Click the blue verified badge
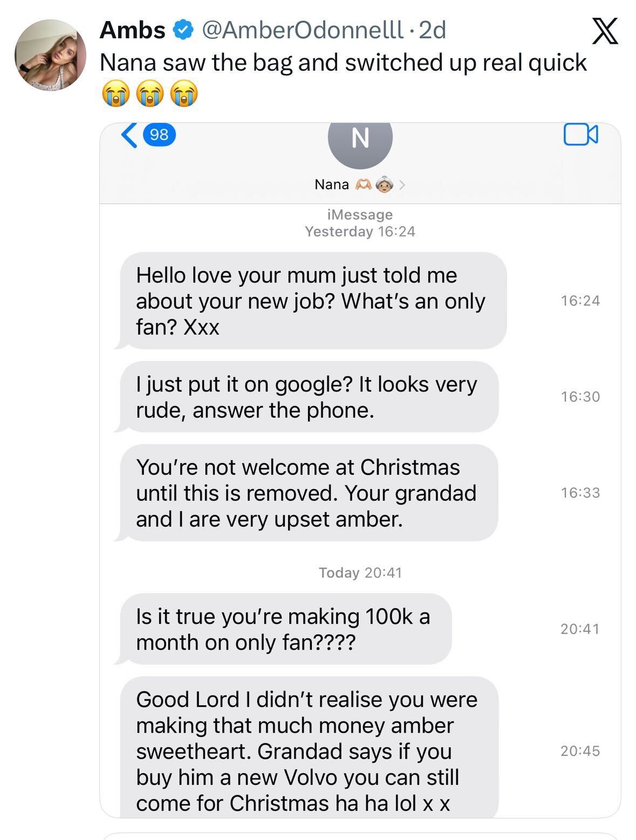Screen dimensions: 636x840 point(183,30)
